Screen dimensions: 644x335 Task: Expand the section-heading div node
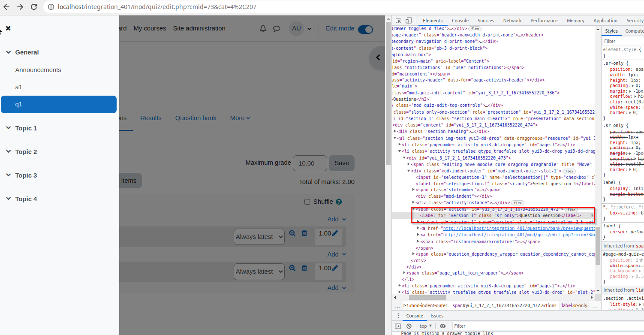(x=395, y=131)
